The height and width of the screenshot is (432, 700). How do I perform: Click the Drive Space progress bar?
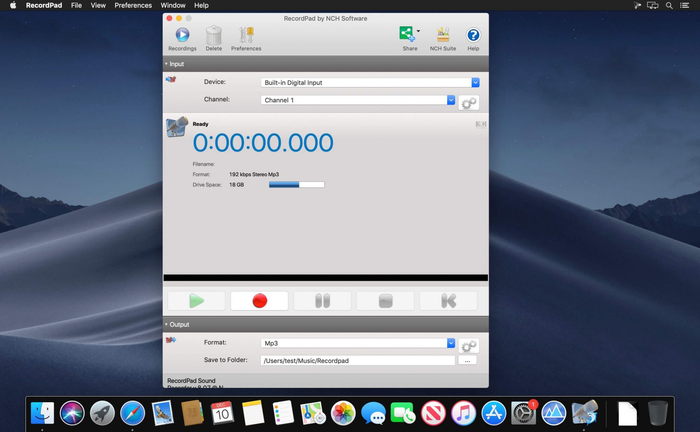point(296,185)
